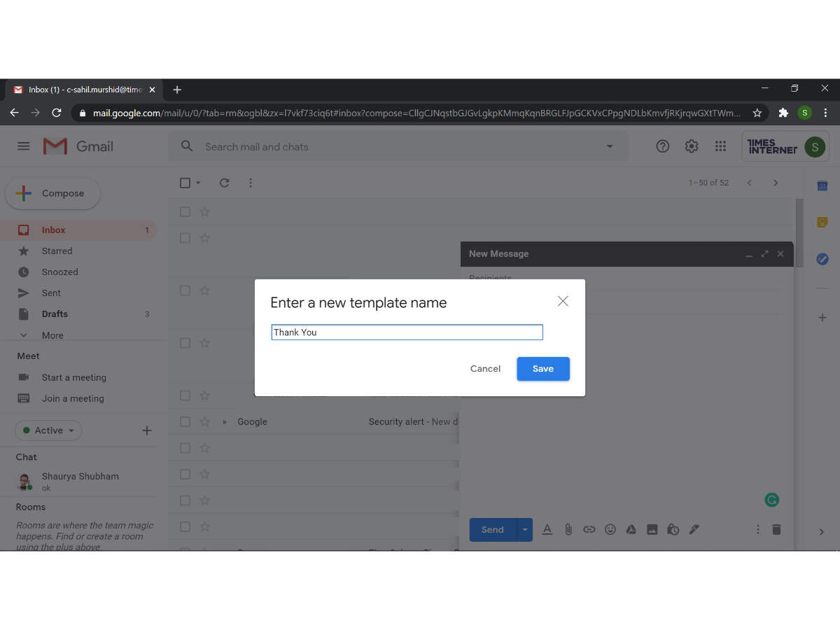The image size is (840, 630).
Task: Open the Send options dropdown arrow
Action: point(524,529)
